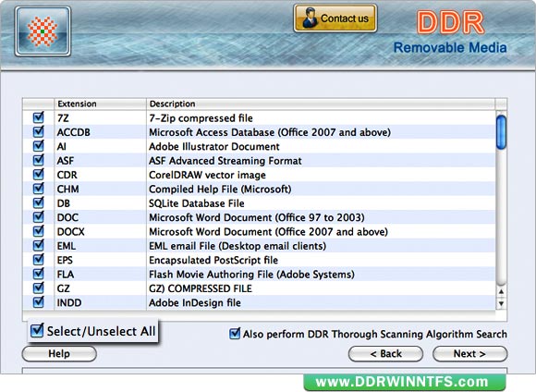Viewport: 536px width, 392px height.
Task: Visit the www.DDRWINNTFS.com link
Action: click(405, 382)
